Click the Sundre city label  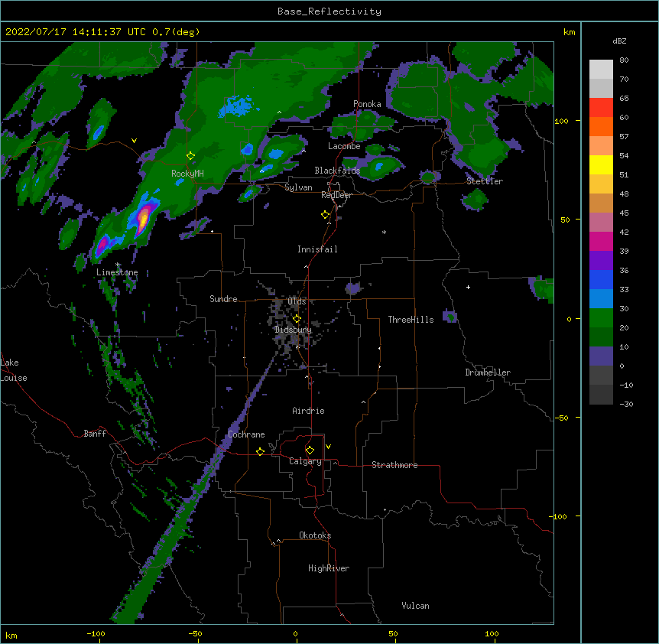(x=223, y=299)
